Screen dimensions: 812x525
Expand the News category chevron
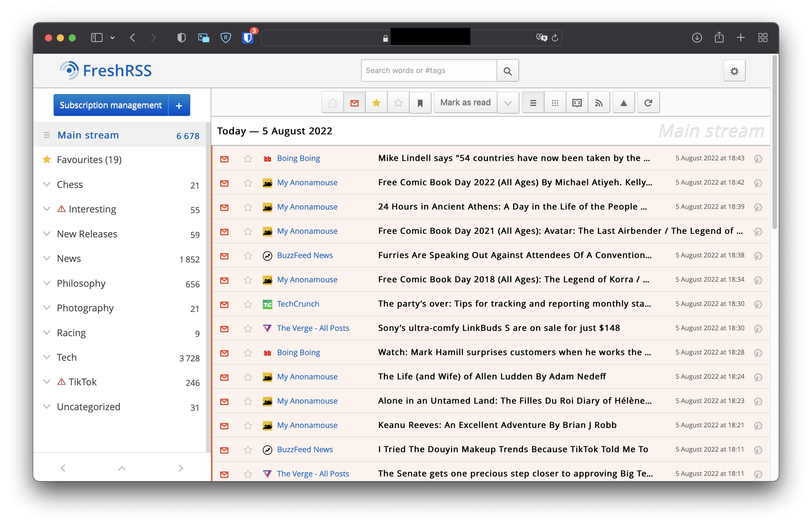(47, 258)
